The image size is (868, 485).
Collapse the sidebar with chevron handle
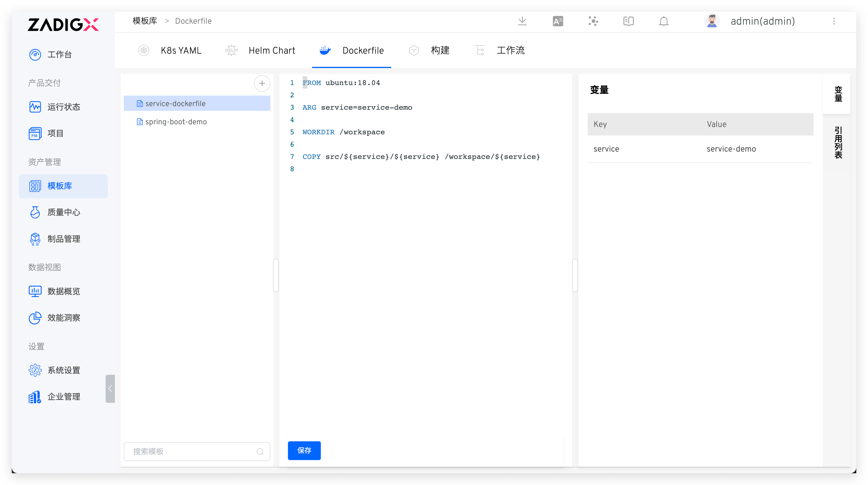pos(110,389)
